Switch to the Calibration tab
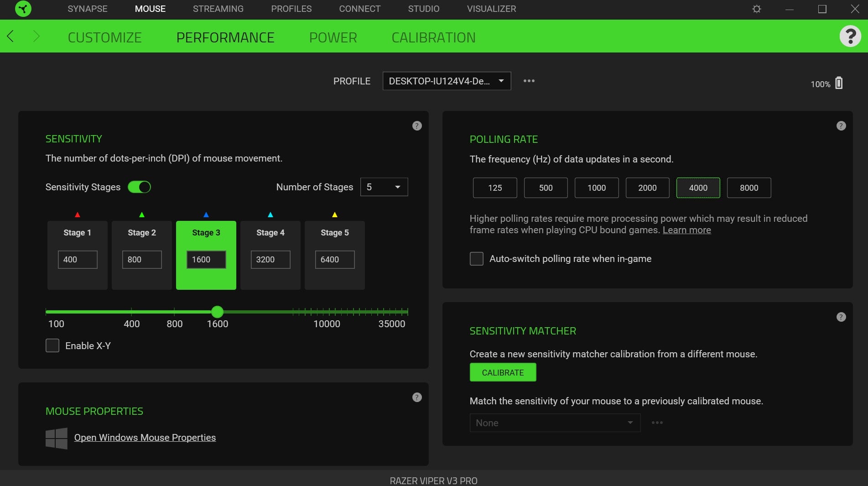868x486 pixels. coord(433,37)
